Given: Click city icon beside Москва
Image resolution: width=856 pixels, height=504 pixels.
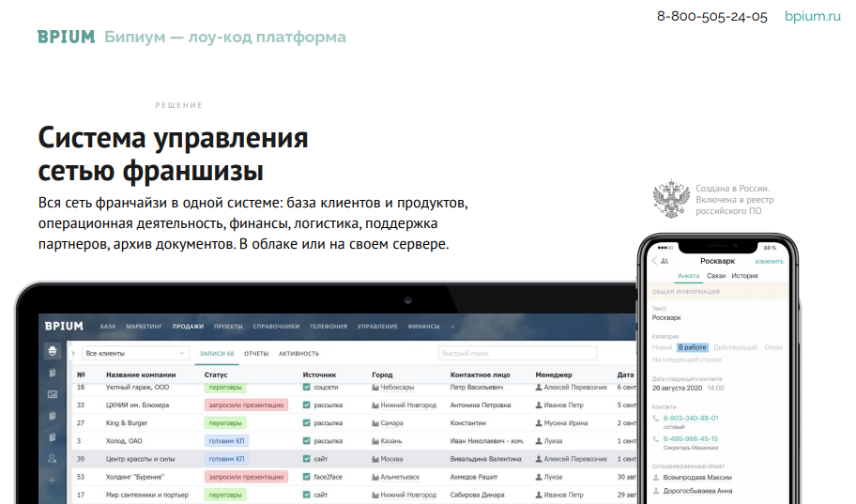Looking at the screenshot, I should pos(375,459).
